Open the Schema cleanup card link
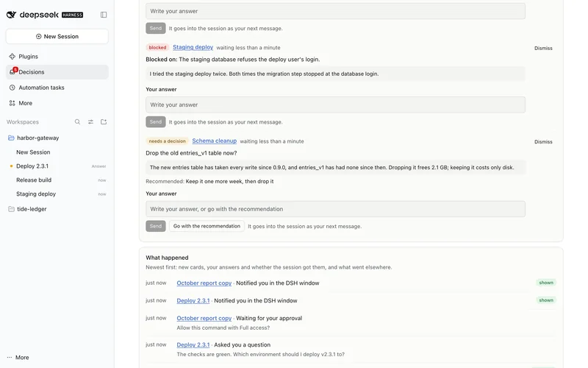The image size is (588, 368). [214, 141]
